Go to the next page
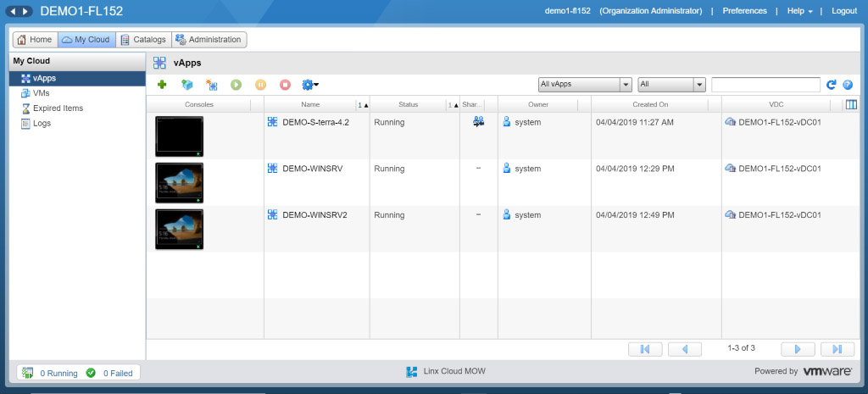The width and height of the screenshot is (868, 394). tap(798, 348)
